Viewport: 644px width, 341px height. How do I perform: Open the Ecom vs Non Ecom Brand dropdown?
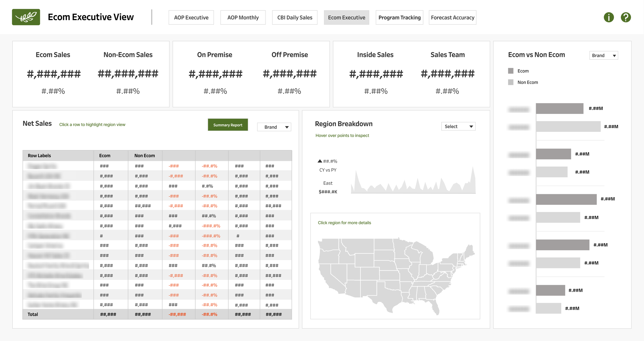pyautogui.click(x=604, y=55)
